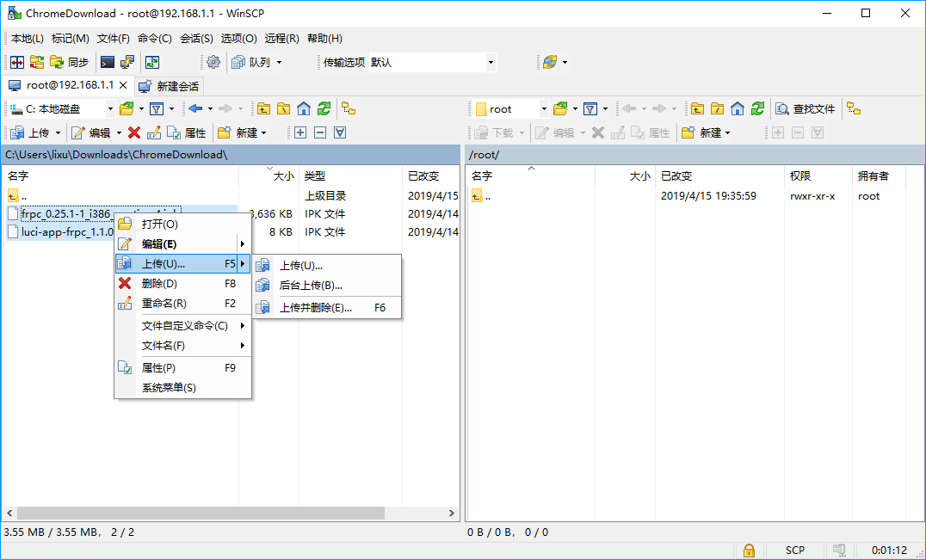Screen dimensions: 926x560
Task: Click the globe update icon
Action: coord(550,62)
